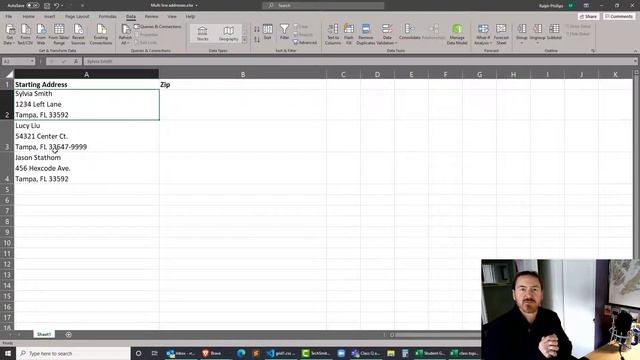Open Queries & Connections pane
This screenshot has height=360, width=640.
[158, 27]
